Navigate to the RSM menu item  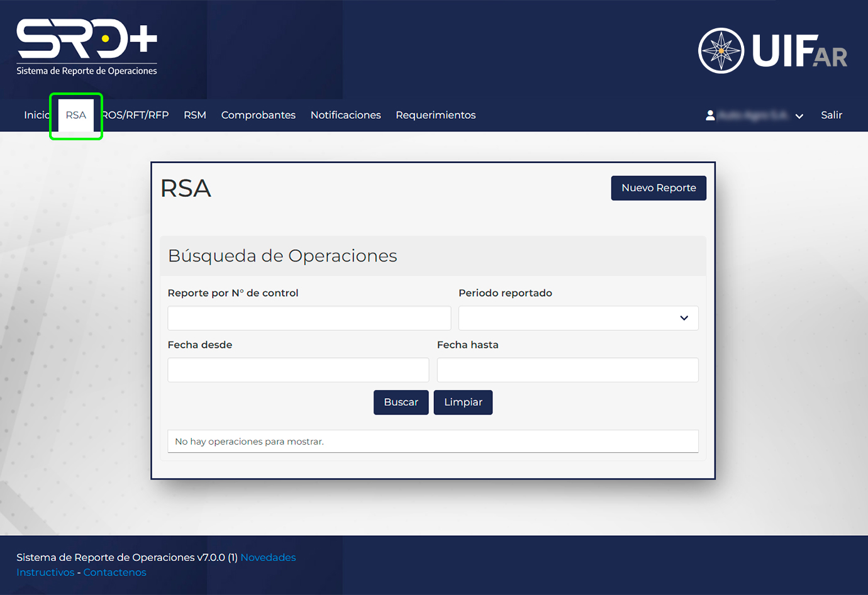point(195,115)
